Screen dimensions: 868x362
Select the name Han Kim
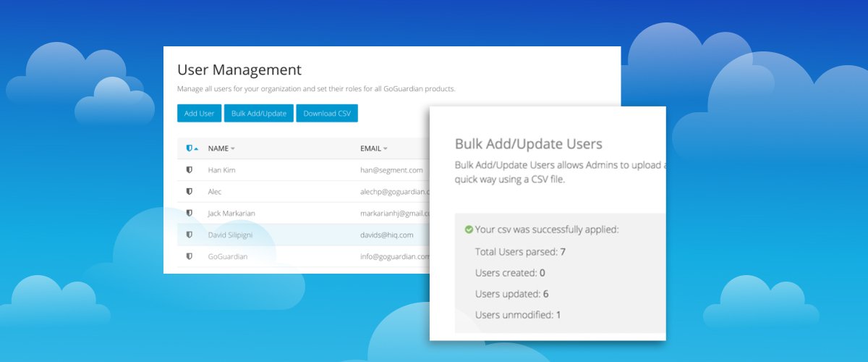(x=221, y=169)
